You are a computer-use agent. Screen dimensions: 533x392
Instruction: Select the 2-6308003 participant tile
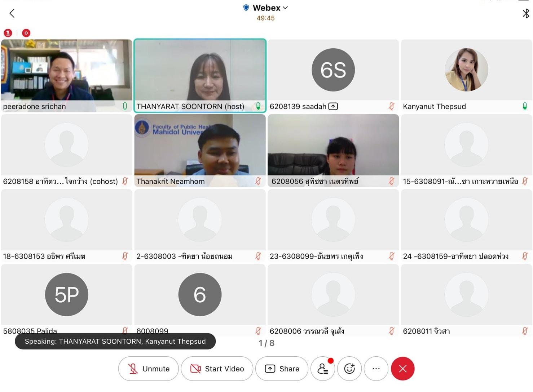(x=200, y=226)
